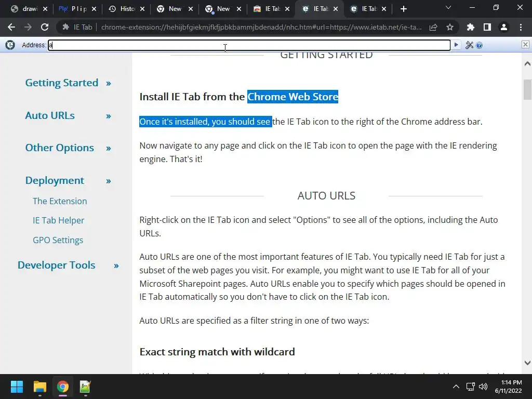Bookmark this page with the star icon
532x399 pixels.
[450, 27]
